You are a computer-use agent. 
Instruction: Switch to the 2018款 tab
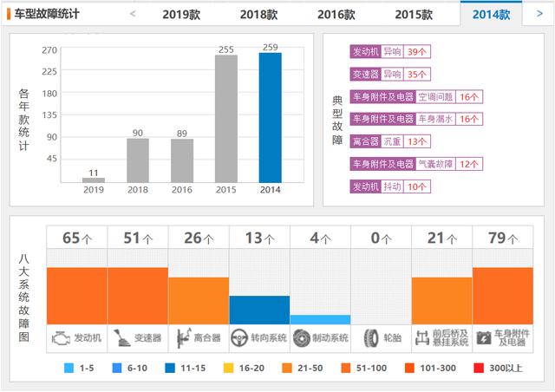click(x=258, y=15)
